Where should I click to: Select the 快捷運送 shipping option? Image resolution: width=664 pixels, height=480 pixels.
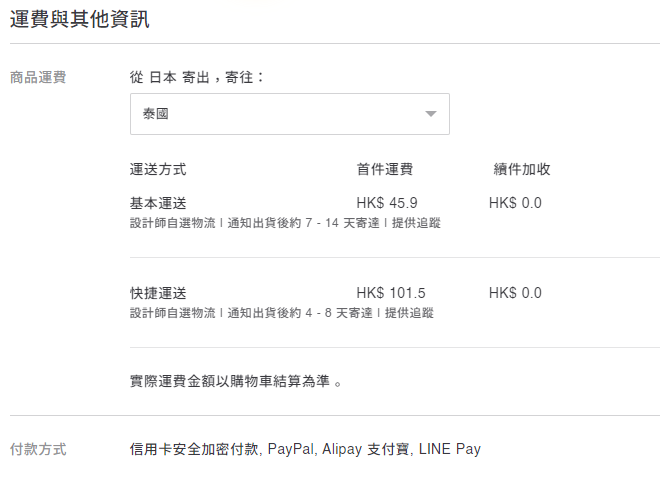[158, 293]
